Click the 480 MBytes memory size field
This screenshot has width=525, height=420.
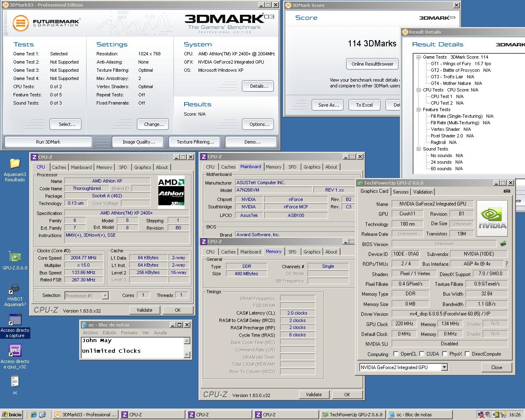point(247,274)
